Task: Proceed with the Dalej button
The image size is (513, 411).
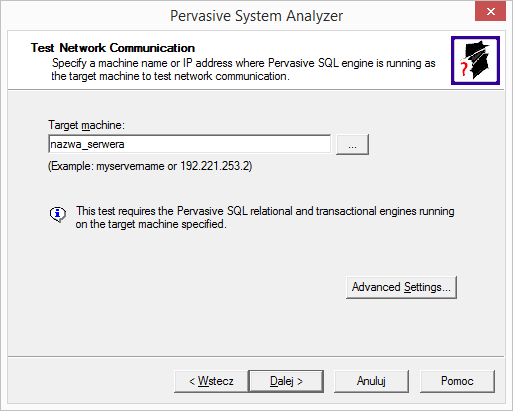Action: click(x=286, y=381)
